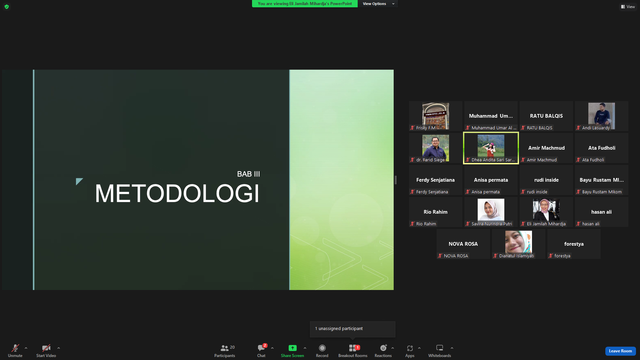Viewport: 640px width, 360px height.
Task: Click muted mic icon on RATU BALQIS
Action: tap(523, 128)
